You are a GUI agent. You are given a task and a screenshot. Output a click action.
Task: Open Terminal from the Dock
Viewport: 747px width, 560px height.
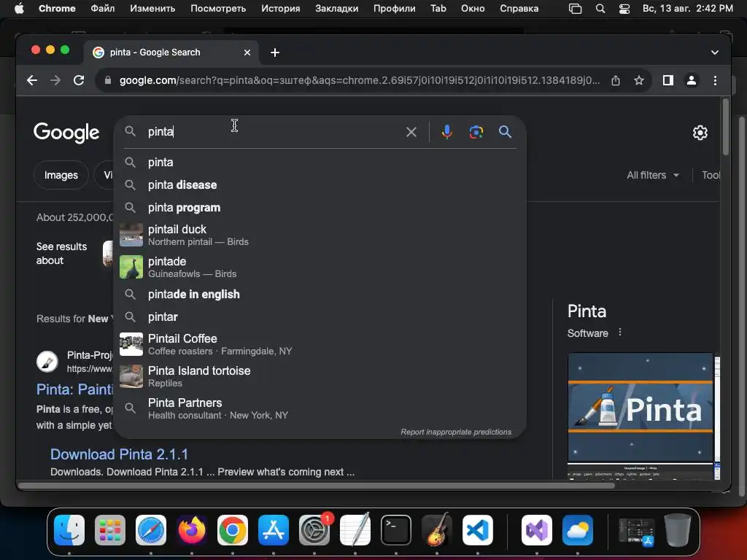[396, 530]
